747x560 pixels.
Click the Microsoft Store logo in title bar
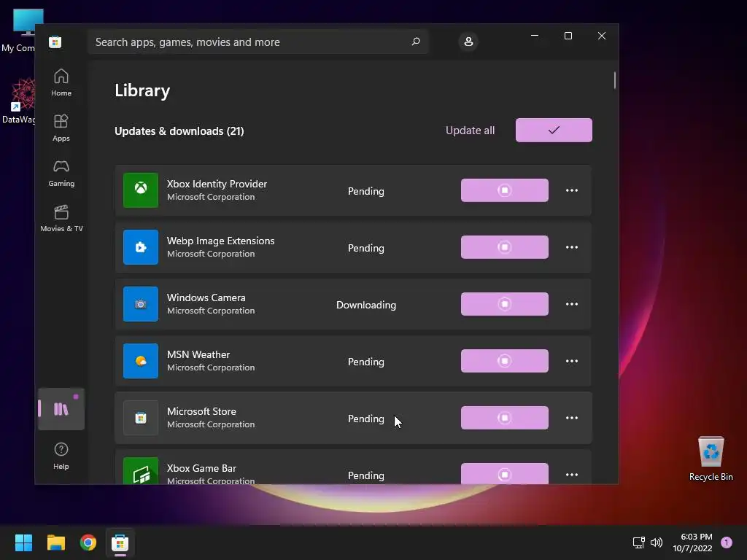(55, 42)
